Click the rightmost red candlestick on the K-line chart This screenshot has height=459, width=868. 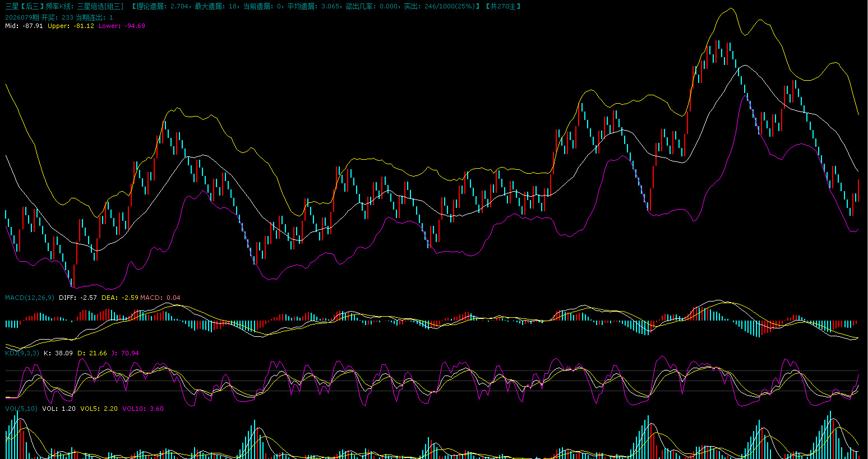[x=858, y=191]
